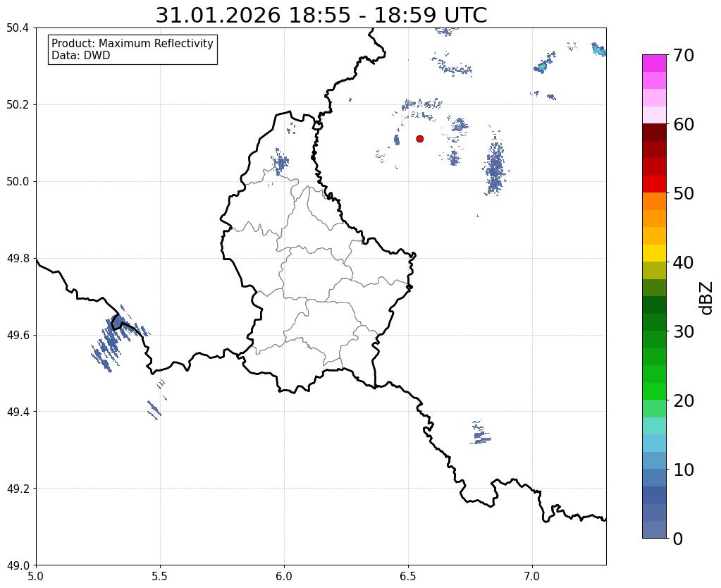Click the latitude label 49.8
The image size is (721, 588).
click(18, 259)
